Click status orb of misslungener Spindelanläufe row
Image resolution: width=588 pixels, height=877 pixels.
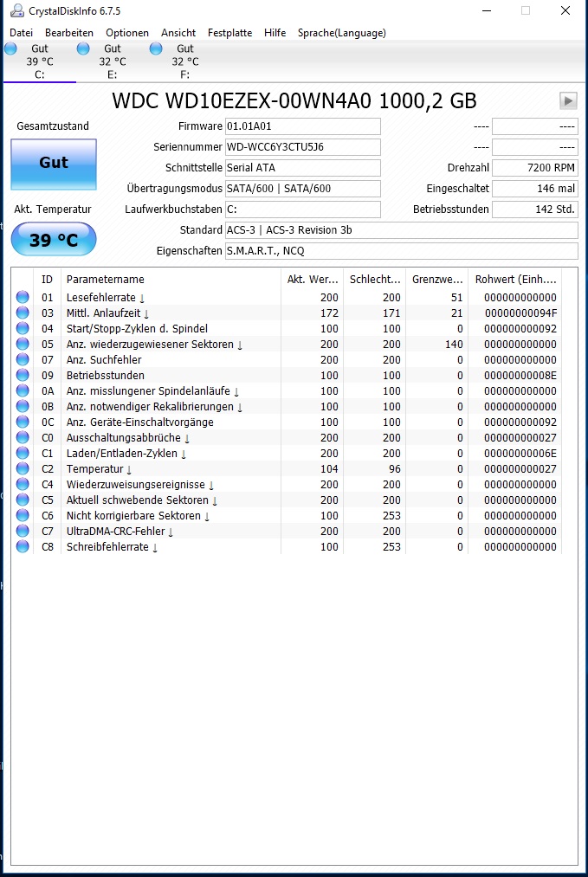(x=23, y=391)
